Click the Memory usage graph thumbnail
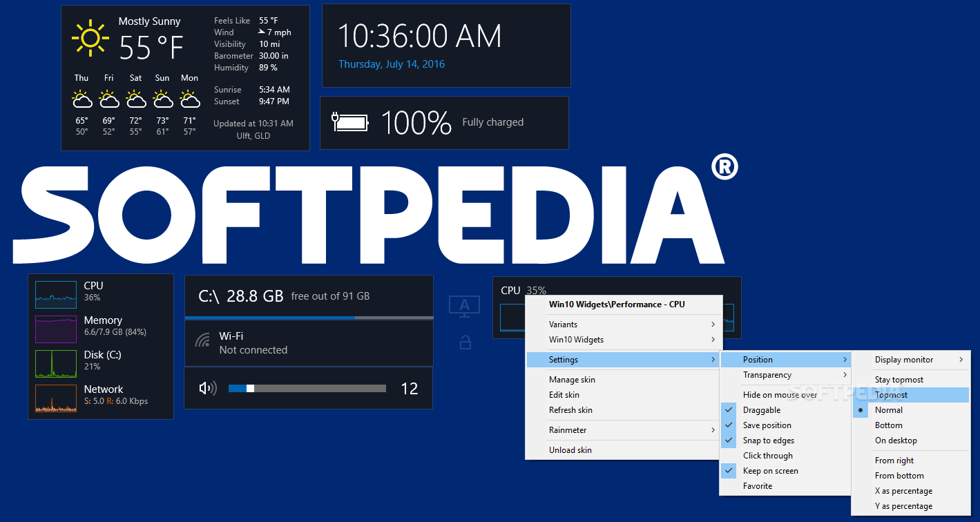This screenshot has width=980, height=522. (56, 329)
